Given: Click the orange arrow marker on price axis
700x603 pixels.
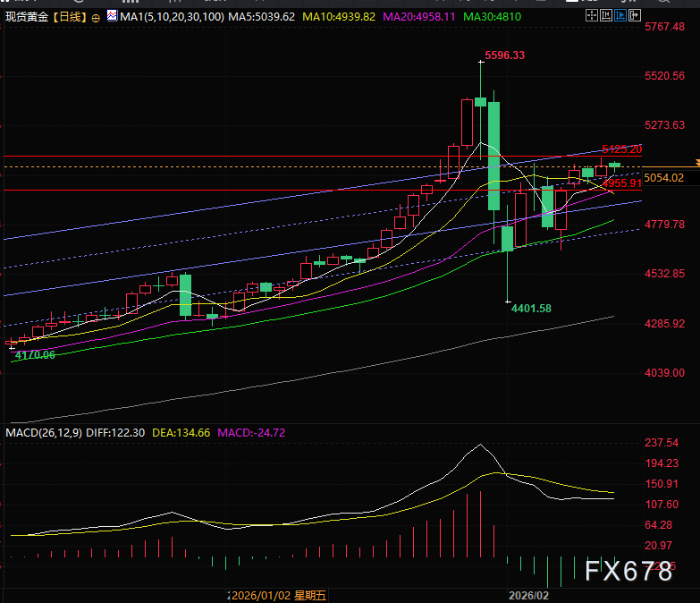Looking at the screenshot, I should click(x=696, y=161).
